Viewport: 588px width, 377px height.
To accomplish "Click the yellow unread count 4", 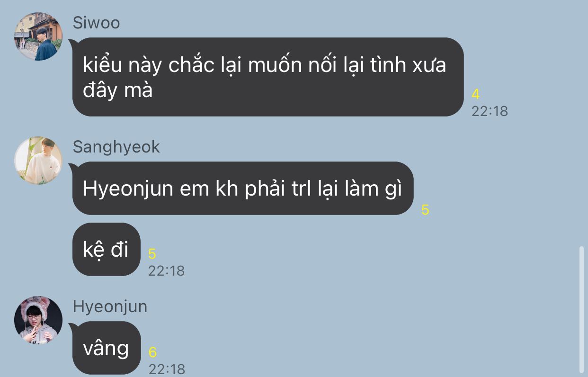I will 475,94.
